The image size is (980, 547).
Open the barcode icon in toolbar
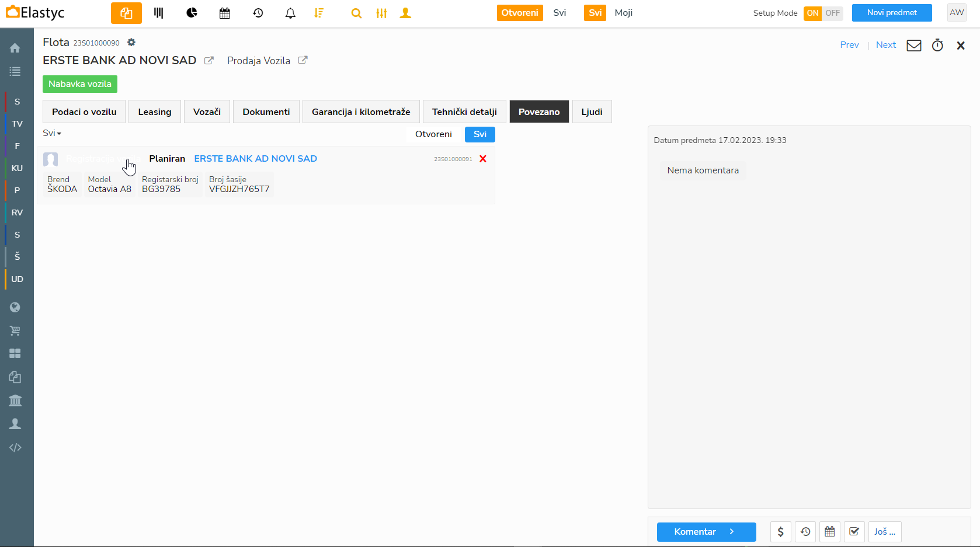[x=159, y=13]
